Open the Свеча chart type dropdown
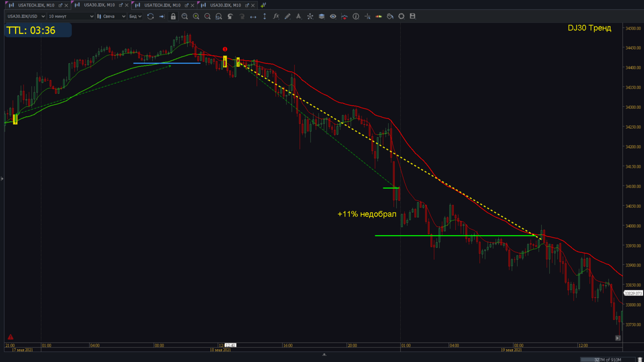The width and height of the screenshot is (644, 362). click(x=111, y=16)
